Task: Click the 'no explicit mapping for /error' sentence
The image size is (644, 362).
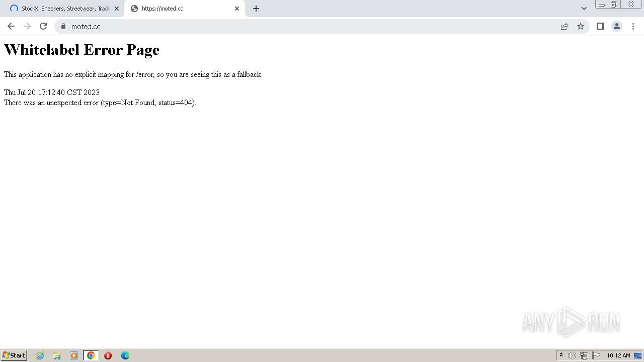Action: 133,74
